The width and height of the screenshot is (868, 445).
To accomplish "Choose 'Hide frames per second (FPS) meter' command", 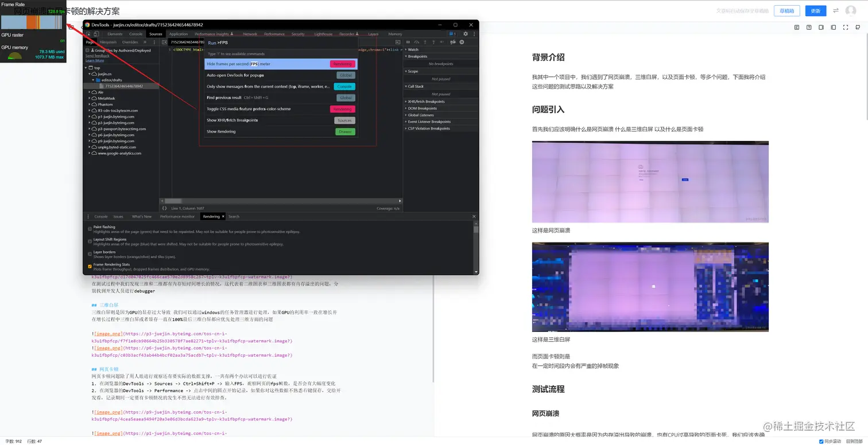I will point(281,64).
